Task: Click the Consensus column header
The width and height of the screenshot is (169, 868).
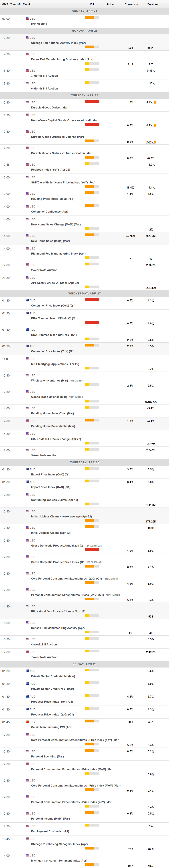Action: pyautogui.click(x=131, y=4)
